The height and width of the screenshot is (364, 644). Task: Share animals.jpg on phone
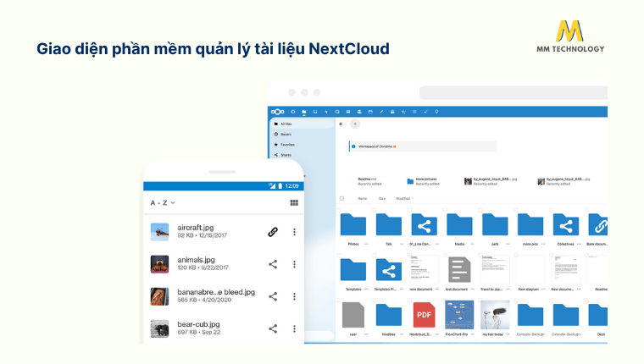coord(273,264)
